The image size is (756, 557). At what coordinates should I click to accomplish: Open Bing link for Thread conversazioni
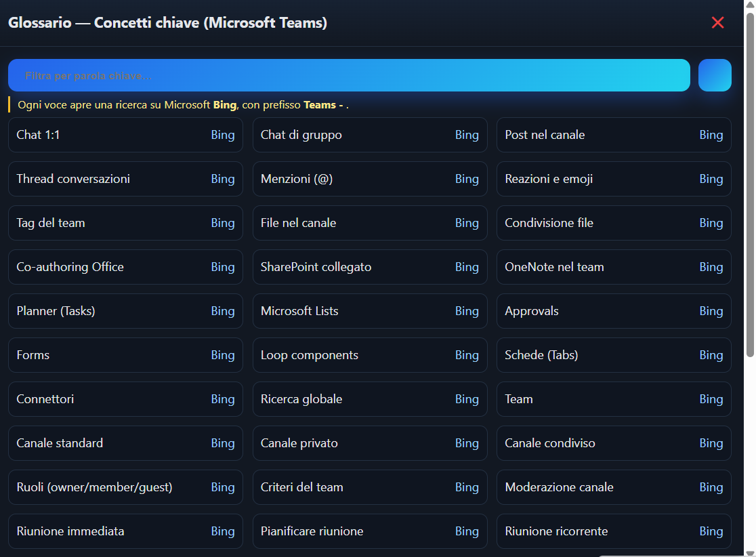pos(223,179)
